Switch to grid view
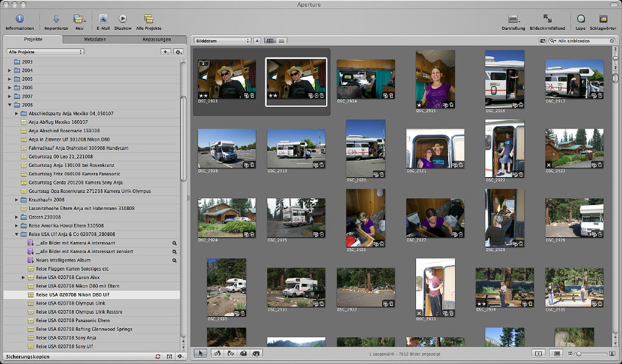 click(270, 41)
